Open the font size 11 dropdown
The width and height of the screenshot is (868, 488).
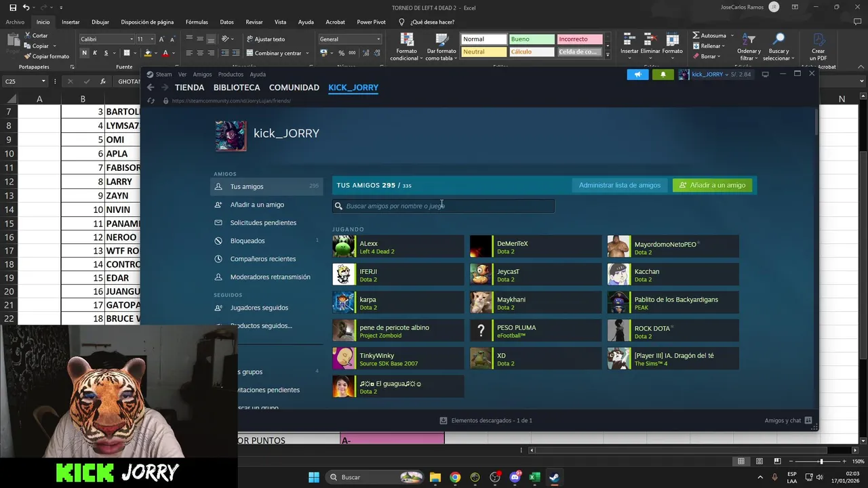153,39
